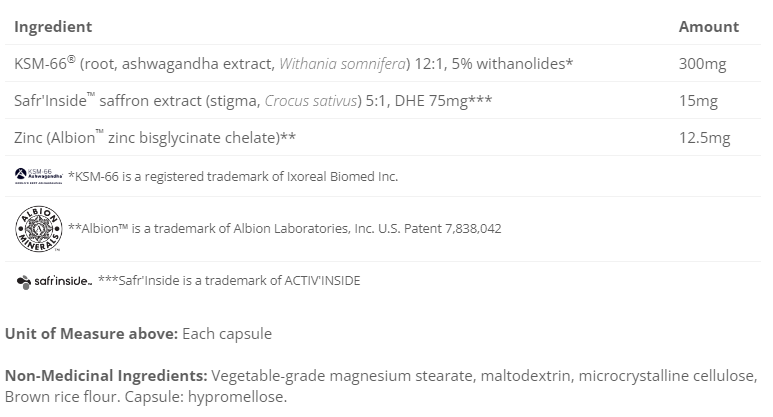Click the Safr'Inside brand logo
The width and height of the screenshot is (773, 417).
[54, 282]
